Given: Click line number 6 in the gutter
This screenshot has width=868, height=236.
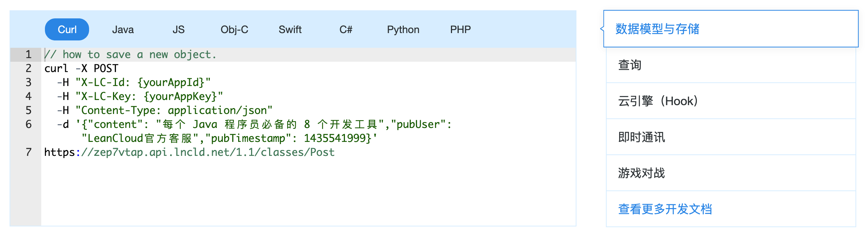Looking at the screenshot, I should click(28, 124).
